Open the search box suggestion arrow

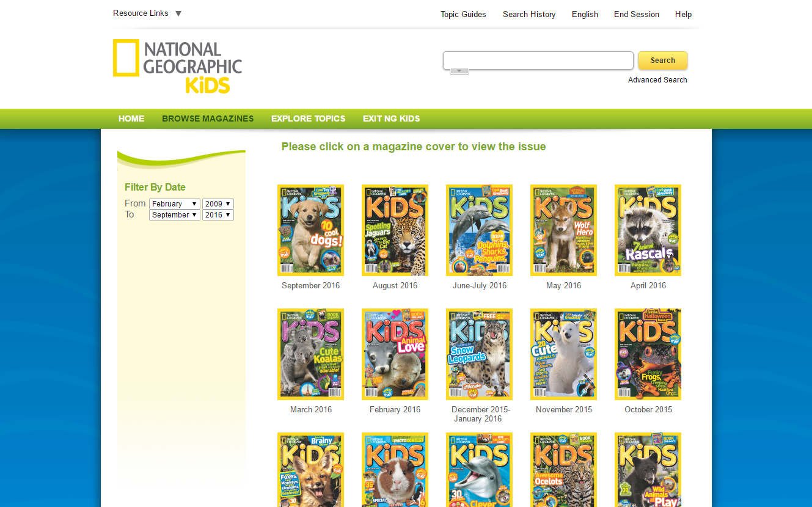[459, 71]
